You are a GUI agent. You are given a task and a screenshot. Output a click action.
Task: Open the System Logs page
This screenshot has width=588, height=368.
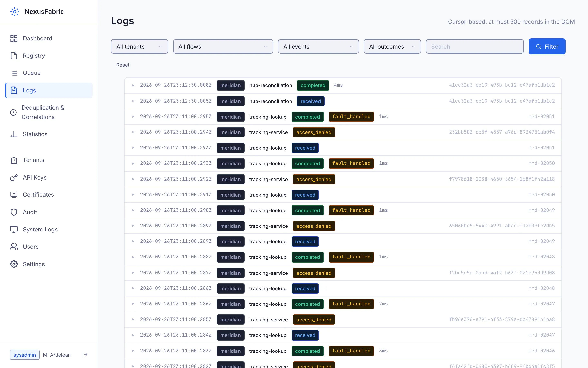click(x=49, y=229)
